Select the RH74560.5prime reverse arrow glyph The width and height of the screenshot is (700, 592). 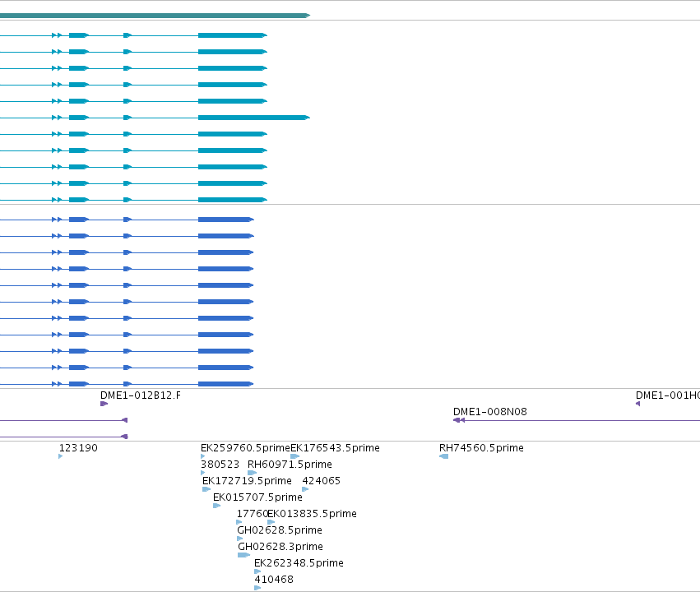pyautogui.click(x=443, y=456)
